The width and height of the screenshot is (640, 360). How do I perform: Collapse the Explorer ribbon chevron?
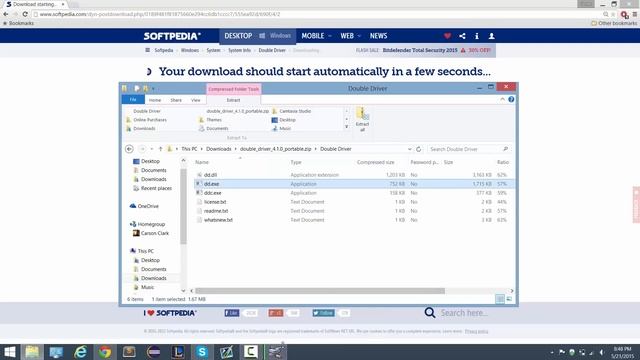click(502, 100)
